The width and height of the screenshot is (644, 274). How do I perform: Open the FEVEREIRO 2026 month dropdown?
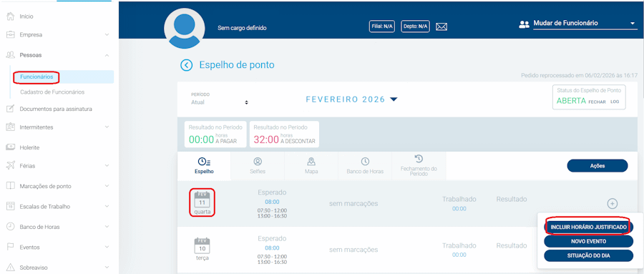click(352, 99)
